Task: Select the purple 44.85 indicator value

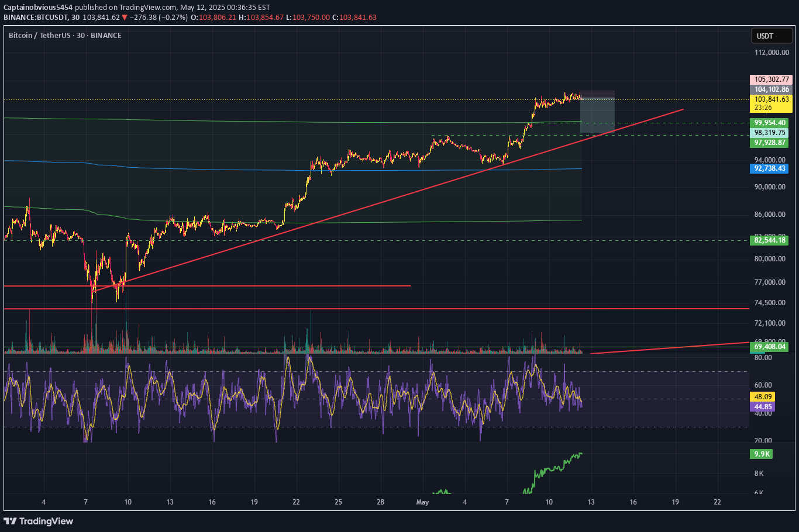Action: click(763, 406)
